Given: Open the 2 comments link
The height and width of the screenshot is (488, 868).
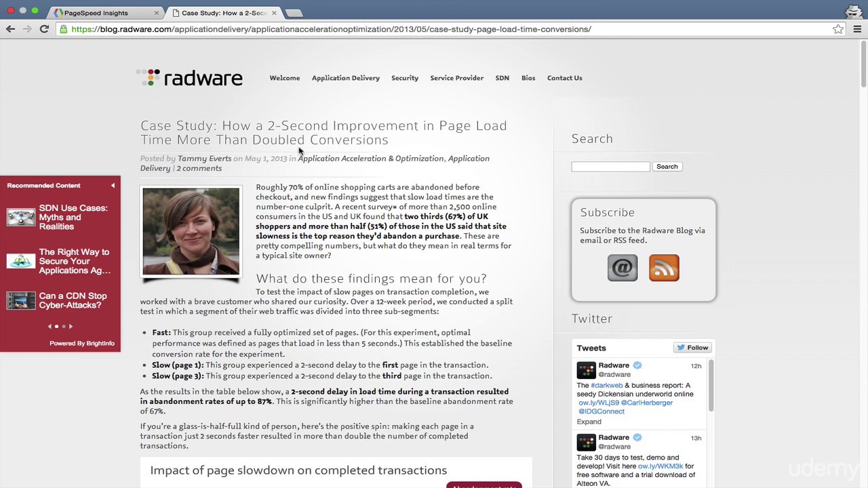Looking at the screenshot, I should pyautogui.click(x=199, y=168).
